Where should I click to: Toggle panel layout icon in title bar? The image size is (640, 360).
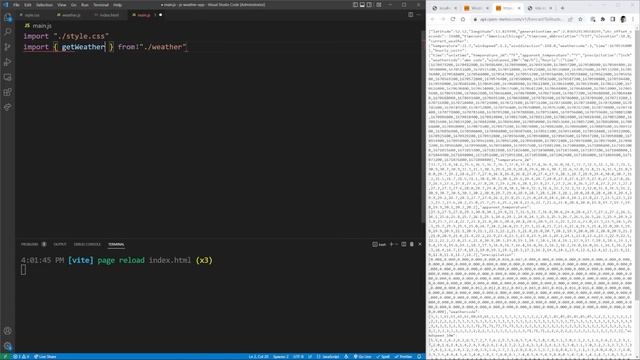pos(362,5)
